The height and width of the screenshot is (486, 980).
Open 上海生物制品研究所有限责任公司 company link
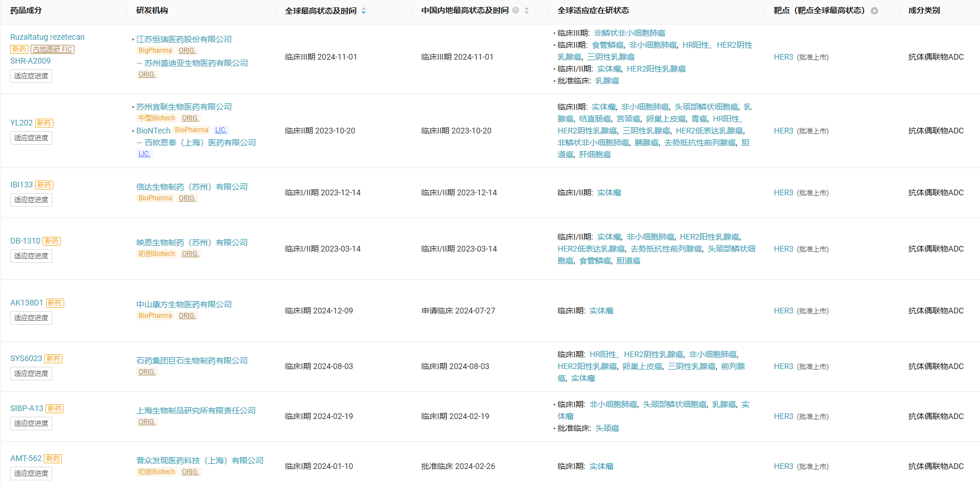coord(196,410)
